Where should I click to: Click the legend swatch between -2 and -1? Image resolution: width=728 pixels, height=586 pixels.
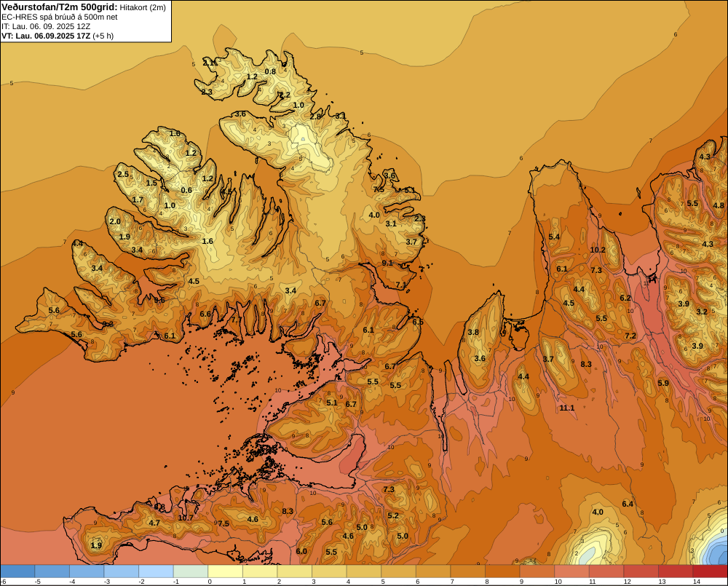156,571
